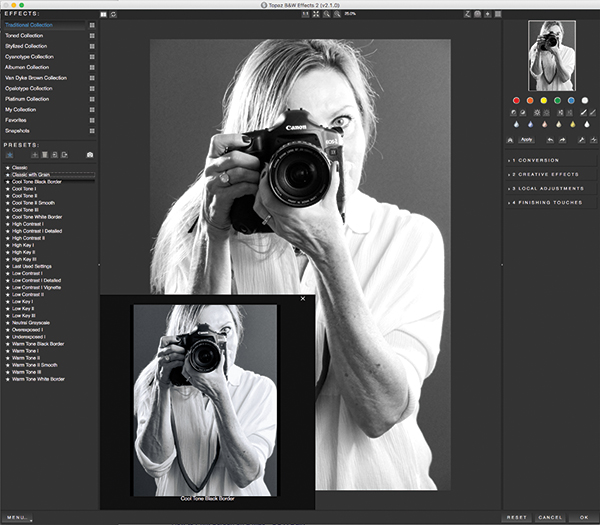Click the camera icon in the Presets toolbar

coord(90,155)
